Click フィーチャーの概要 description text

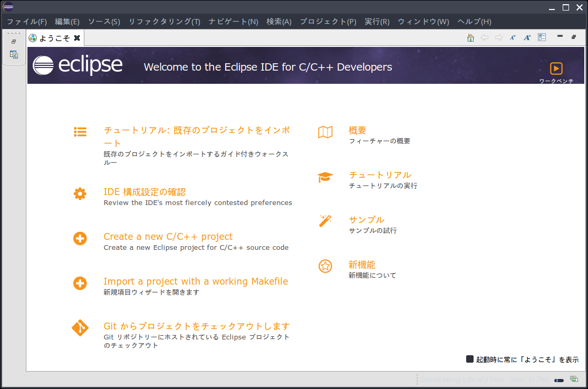(x=380, y=141)
